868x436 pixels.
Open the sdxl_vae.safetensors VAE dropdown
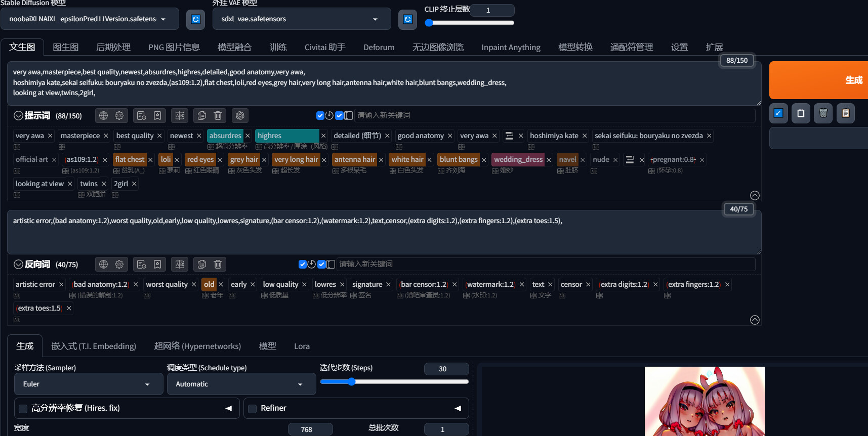[x=302, y=19]
